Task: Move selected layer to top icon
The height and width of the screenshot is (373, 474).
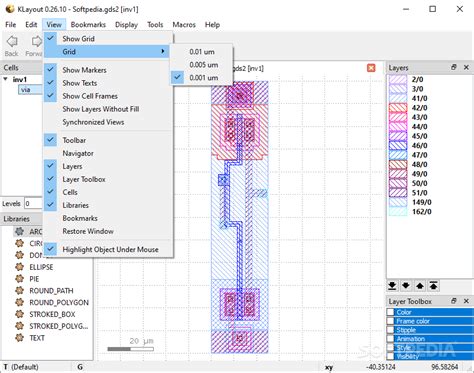Action: pos(433,286)
